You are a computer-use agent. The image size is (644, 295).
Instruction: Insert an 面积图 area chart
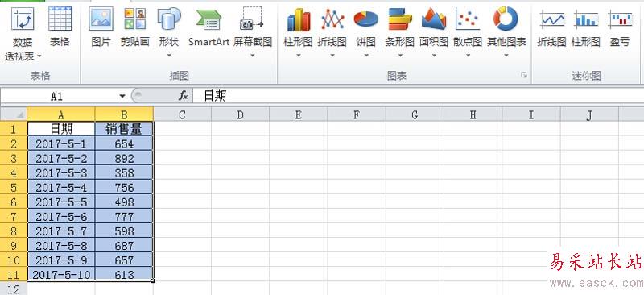(x=434, y=19)
